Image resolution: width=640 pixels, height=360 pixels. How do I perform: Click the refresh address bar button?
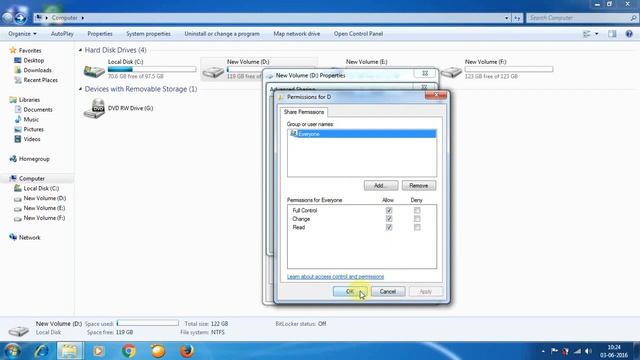[517, 18]
